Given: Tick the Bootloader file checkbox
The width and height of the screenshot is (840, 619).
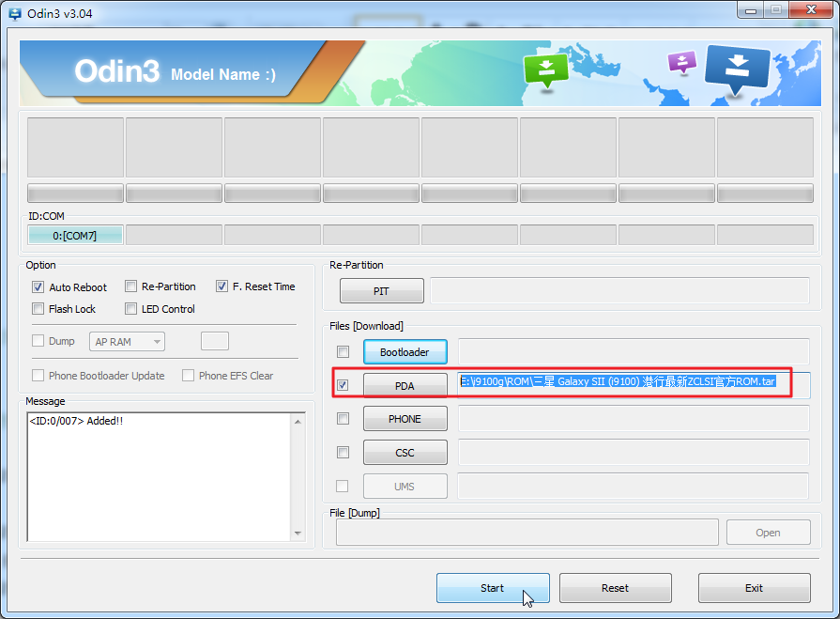Looking at the screenshot, I should tap(343, 351).
